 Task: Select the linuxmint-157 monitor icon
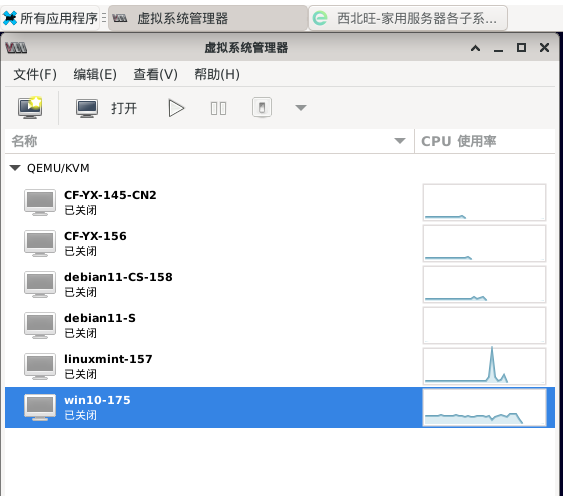click(40, 366)
